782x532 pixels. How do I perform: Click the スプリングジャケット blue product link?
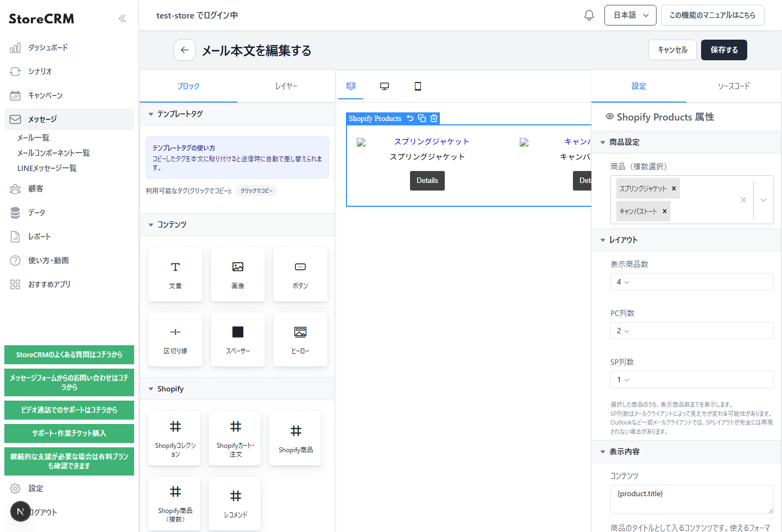tap(432, 142)
